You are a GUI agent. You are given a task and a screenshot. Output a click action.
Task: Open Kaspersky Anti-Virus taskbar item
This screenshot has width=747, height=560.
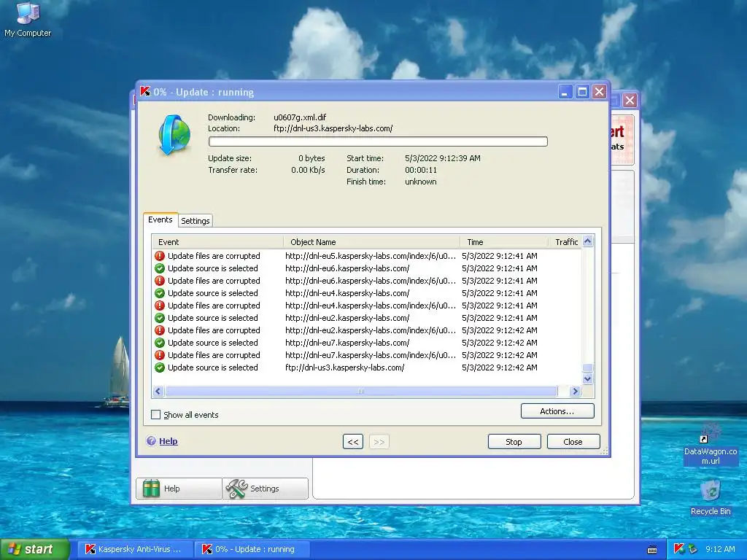[x=134, y=549]
